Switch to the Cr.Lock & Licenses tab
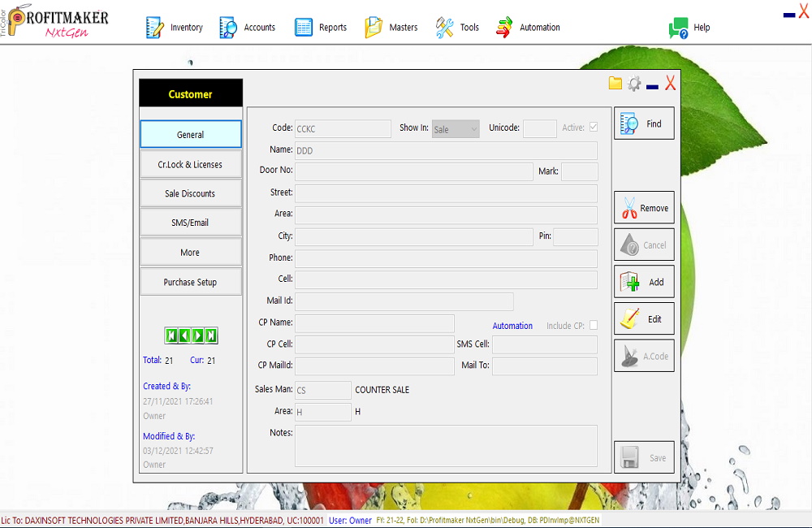 (191, 164)
